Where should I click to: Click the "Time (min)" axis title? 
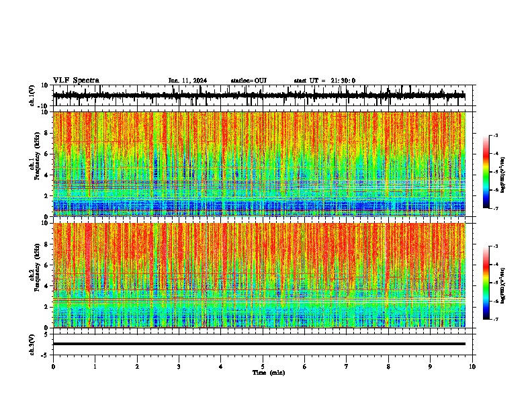tap(269, 373)
